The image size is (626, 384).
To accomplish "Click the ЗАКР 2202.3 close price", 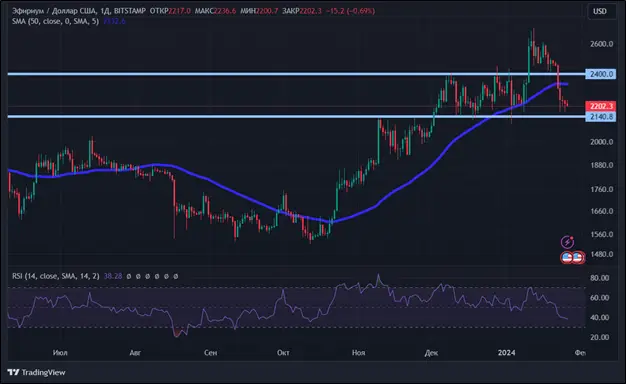I will (302, 11).
